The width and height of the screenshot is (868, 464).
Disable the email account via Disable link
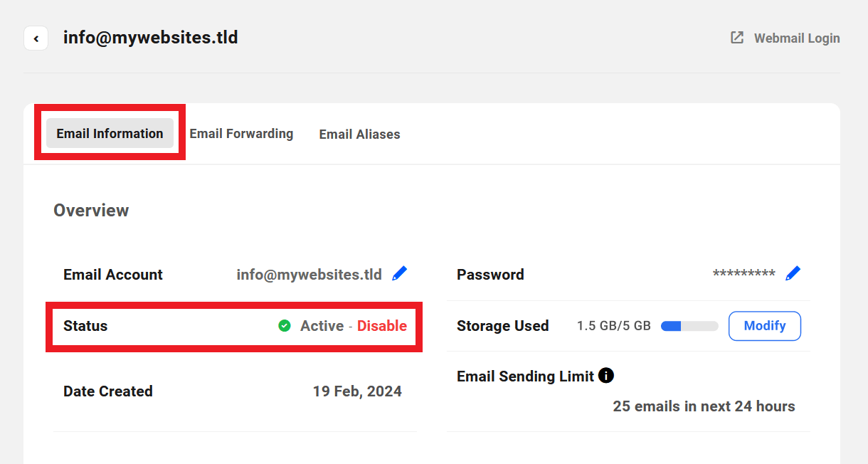(382, 326)
